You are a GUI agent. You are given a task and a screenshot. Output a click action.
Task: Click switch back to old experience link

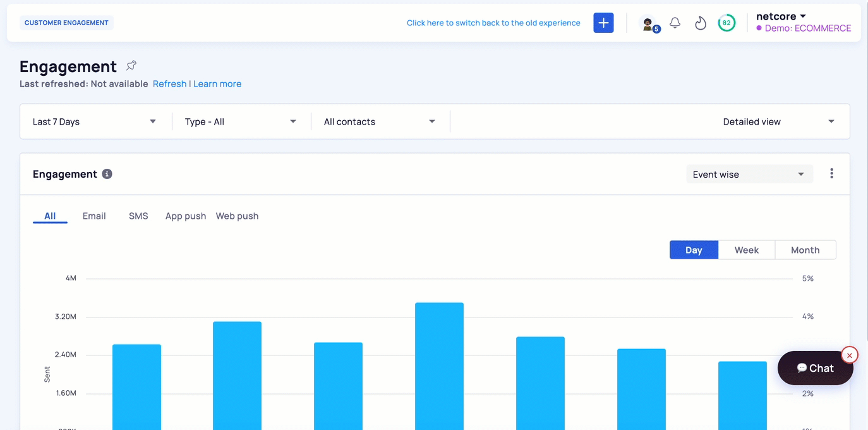(493, 23)
